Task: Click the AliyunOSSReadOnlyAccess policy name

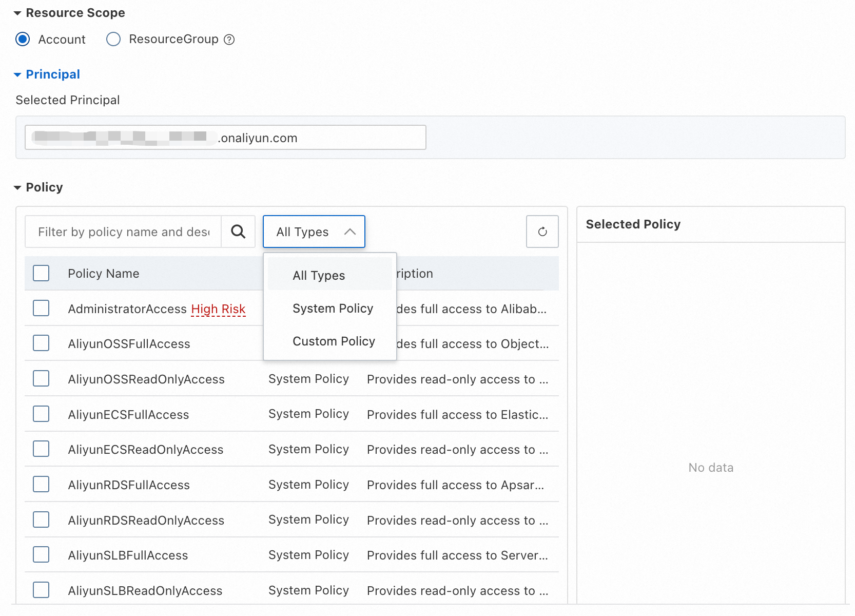Action: pos(146,379)
